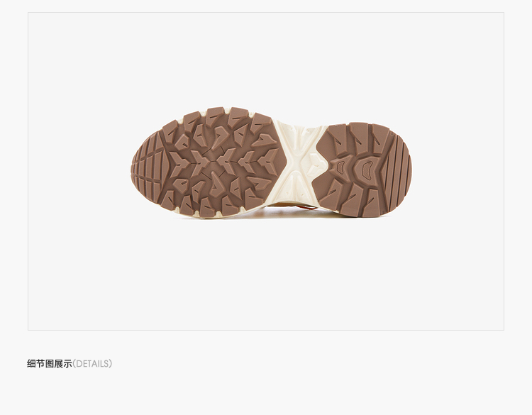532x415 pixels.
Task: Click the ribbed grooves at the heel end
Action: point(401,172)
